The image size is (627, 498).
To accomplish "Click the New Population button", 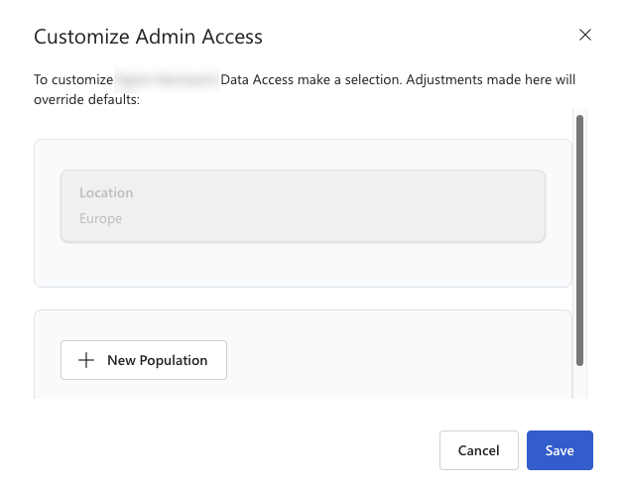I will pos(144,360).
